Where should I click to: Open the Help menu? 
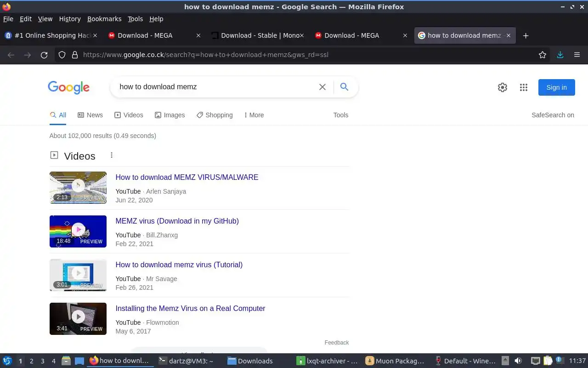coord(156,19)
